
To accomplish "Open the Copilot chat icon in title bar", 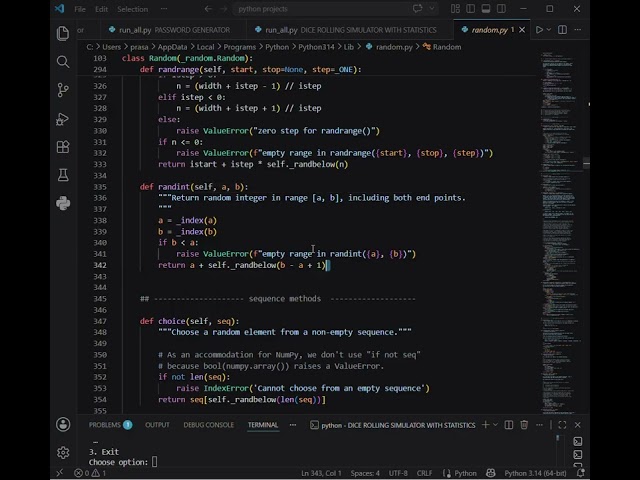I will click(417, 9).
